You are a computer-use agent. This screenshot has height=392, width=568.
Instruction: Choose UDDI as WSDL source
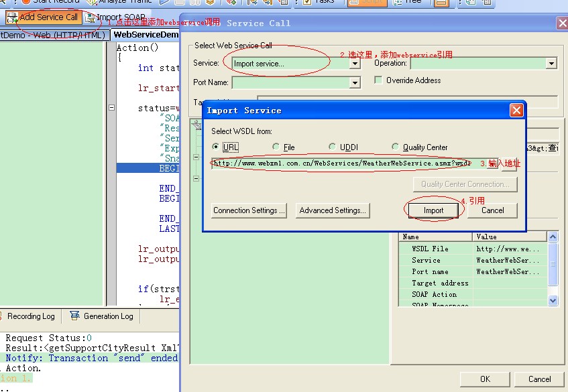(x=333, y=147)
